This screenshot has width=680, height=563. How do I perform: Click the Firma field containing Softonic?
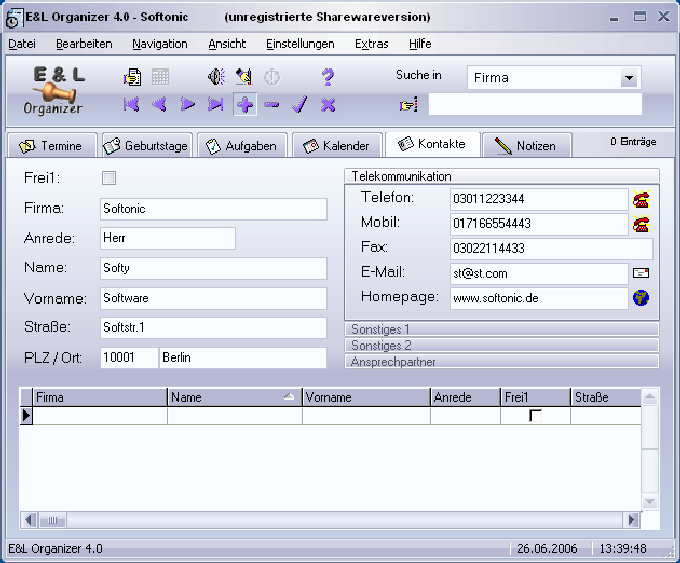[213, 209]
